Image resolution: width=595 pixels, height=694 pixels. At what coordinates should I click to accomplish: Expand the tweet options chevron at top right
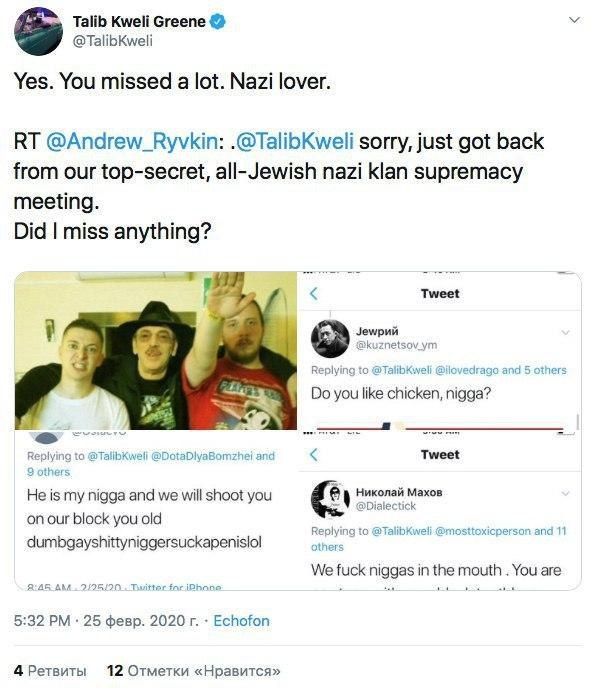click(x=574, y=20)
